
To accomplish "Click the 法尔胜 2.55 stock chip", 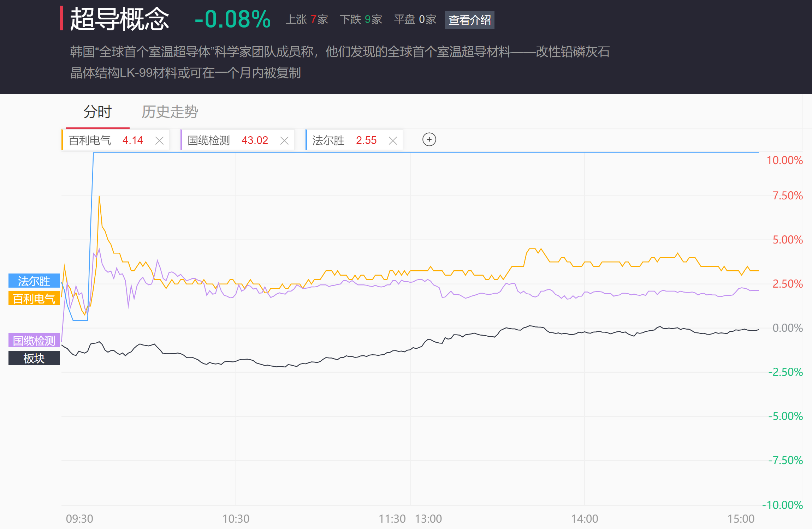I will (x=344, y=140).
